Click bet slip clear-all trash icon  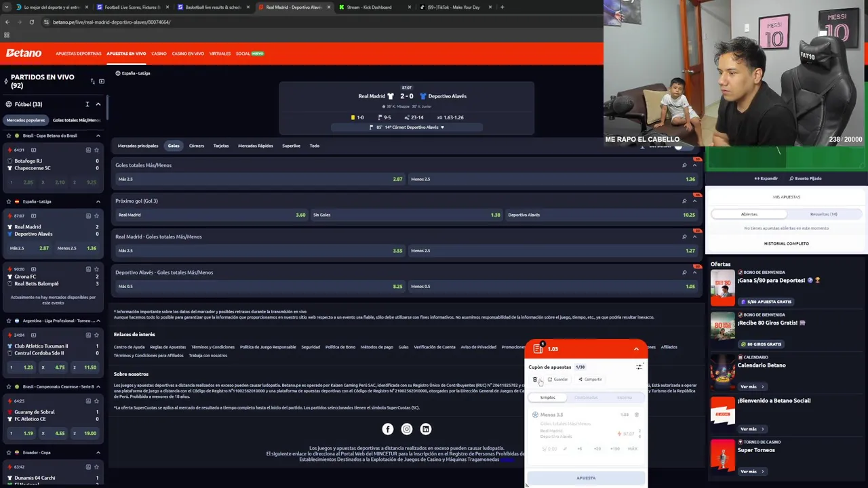click(x=535, y=380)
